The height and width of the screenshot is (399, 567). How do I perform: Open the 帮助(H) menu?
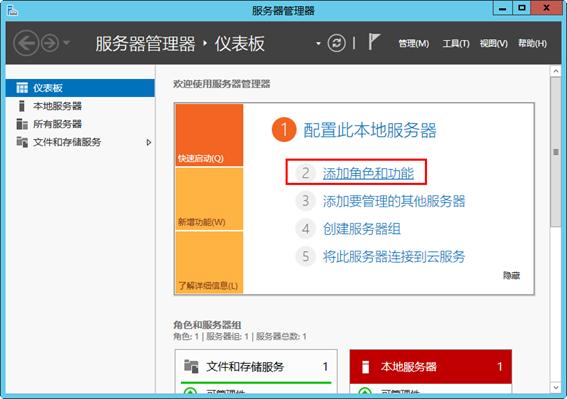(532, 44)
